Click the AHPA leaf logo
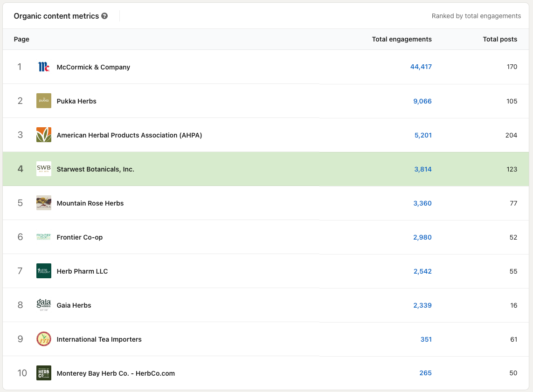 [x=44, y=135]
